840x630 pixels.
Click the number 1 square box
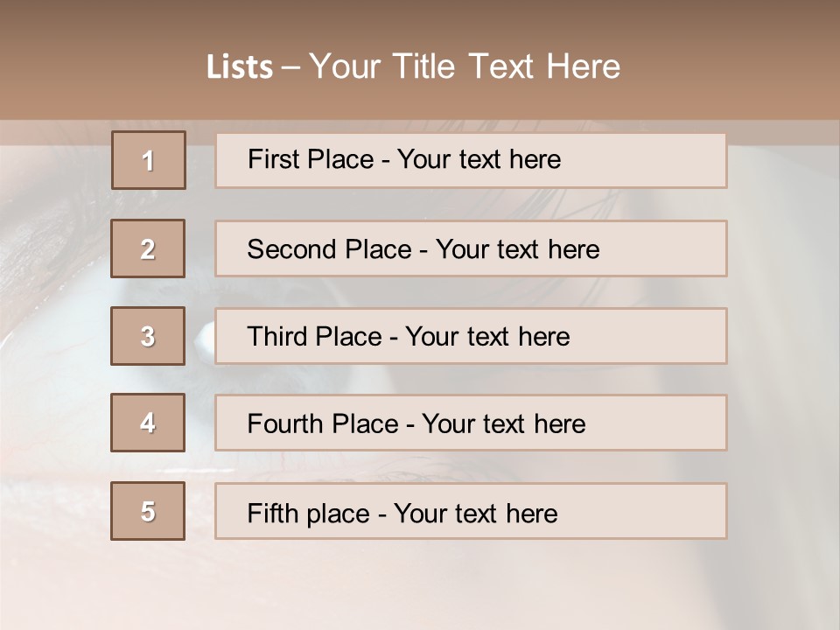149,160
